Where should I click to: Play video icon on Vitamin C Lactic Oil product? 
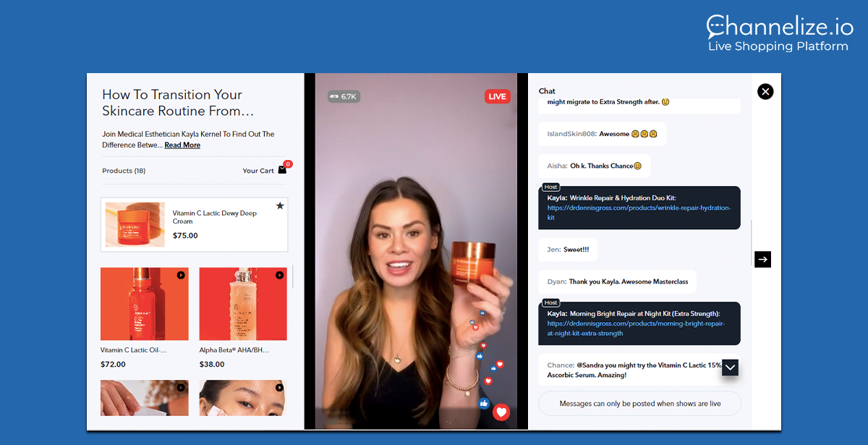click(x=181, y=275)
